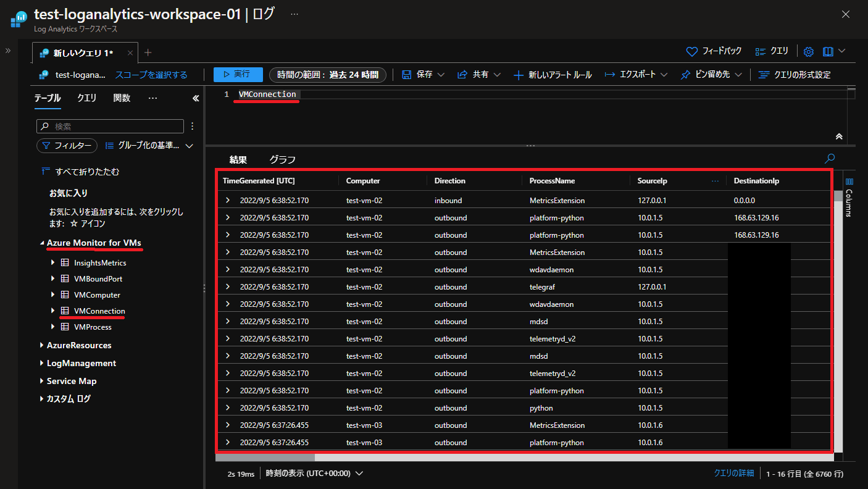Sort by Computer column header
Viewport: 868px width, 489px height.
363,181
